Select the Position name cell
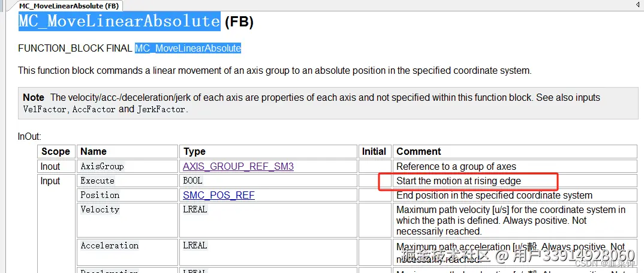Screen dimensions: 644x273 (x=100, y=195)
